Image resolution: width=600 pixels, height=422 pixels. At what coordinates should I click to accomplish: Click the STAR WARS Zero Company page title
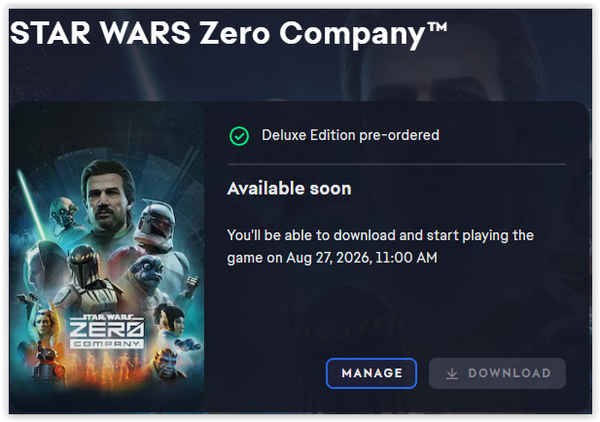(228, 33)
